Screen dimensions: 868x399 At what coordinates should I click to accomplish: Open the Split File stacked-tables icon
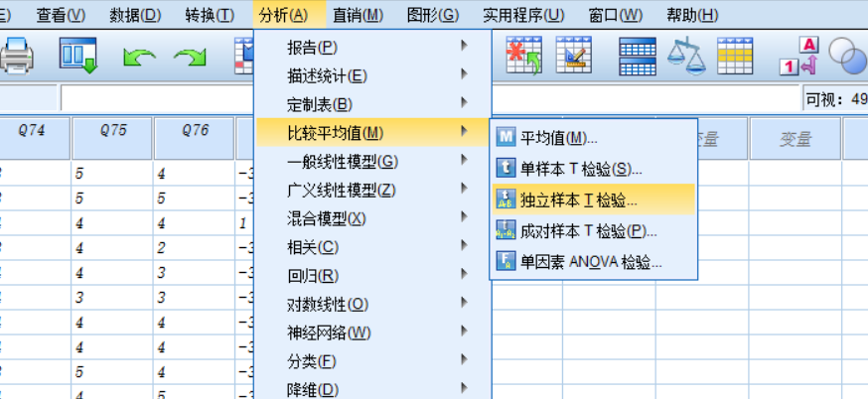click(638, 56)
